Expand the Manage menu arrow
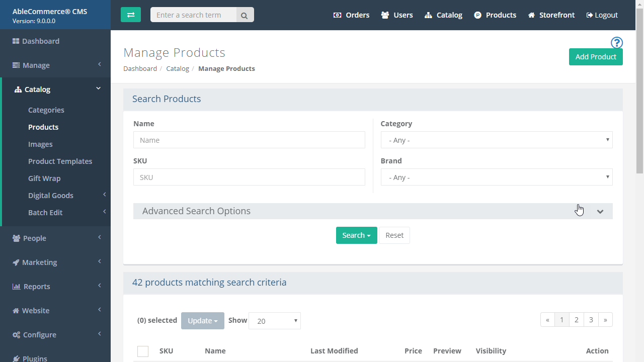 pos(100,64)
